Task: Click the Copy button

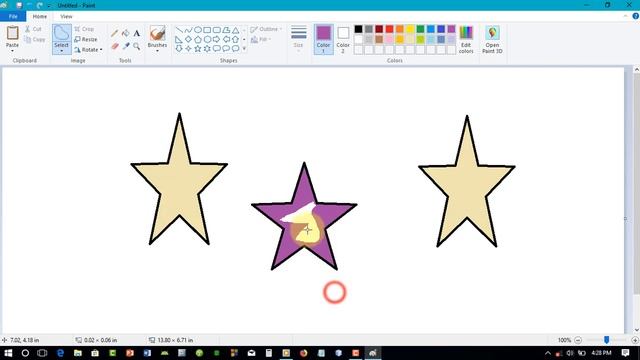Action: click(35, 40)
